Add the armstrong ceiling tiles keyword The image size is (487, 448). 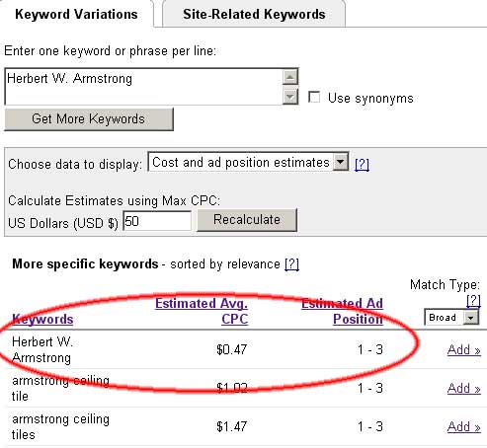(x=464, y=426)
